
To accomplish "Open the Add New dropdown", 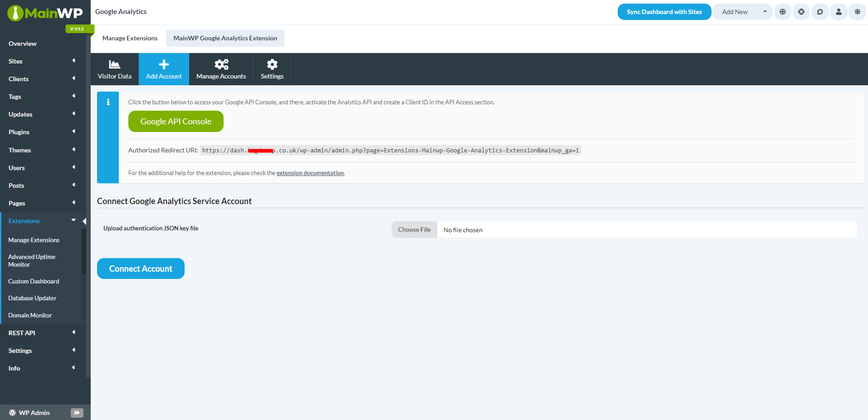I will pos(765,12).
